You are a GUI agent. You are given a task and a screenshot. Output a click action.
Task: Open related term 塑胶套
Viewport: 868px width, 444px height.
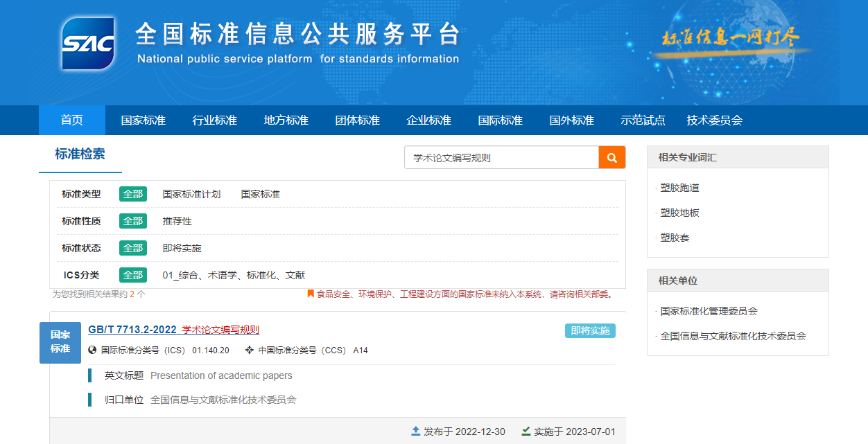675,238
